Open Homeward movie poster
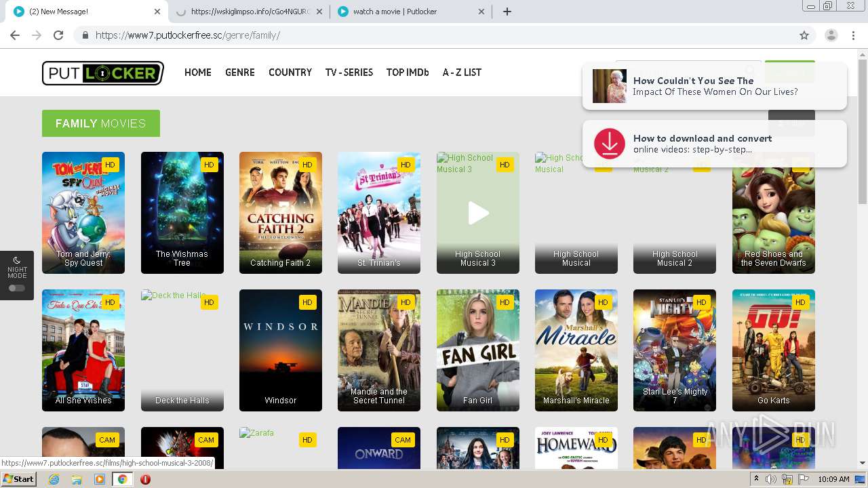This screenshot has width=868, height=488. coord(576,448)
